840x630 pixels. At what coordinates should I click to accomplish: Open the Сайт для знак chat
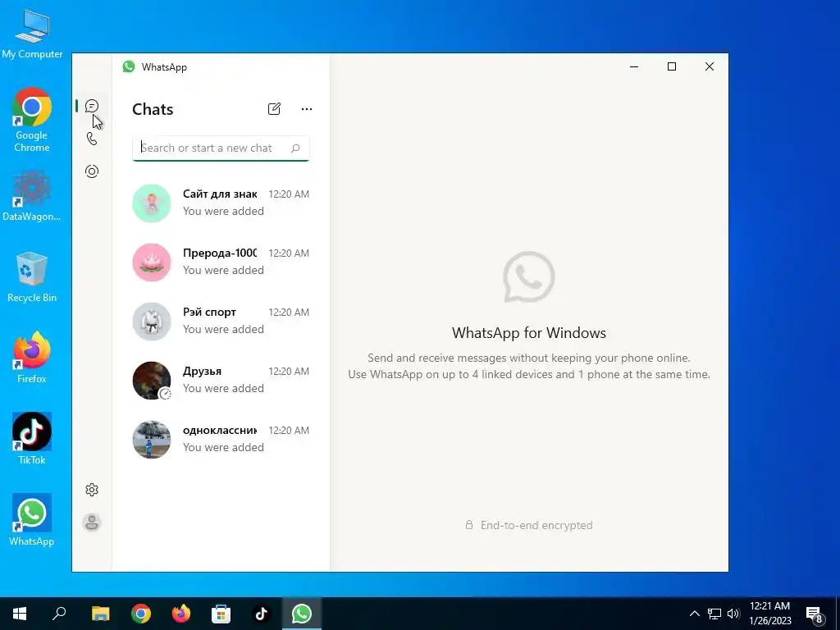coord(221,203)
